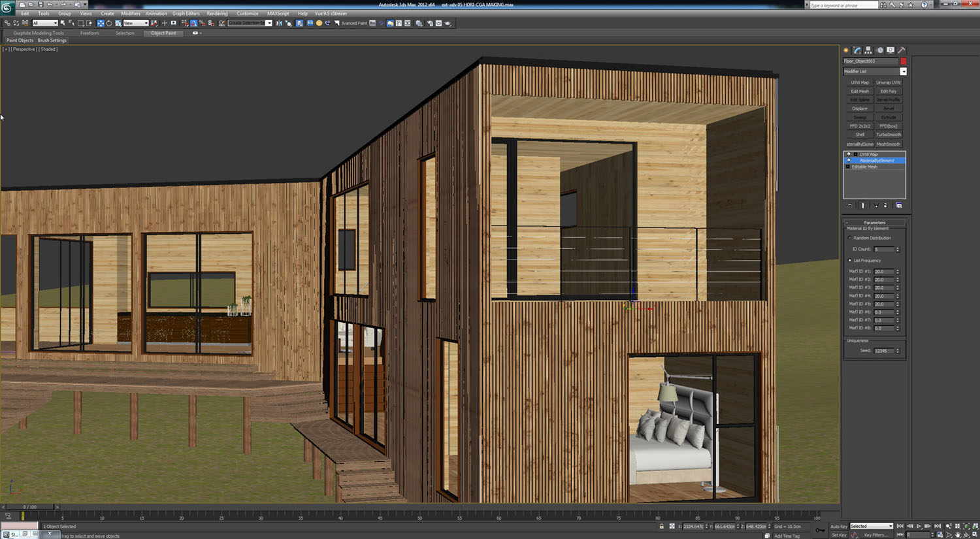Click the Auto Key button
The width and height of the screenshot is (980, 539).
(838, 527)
